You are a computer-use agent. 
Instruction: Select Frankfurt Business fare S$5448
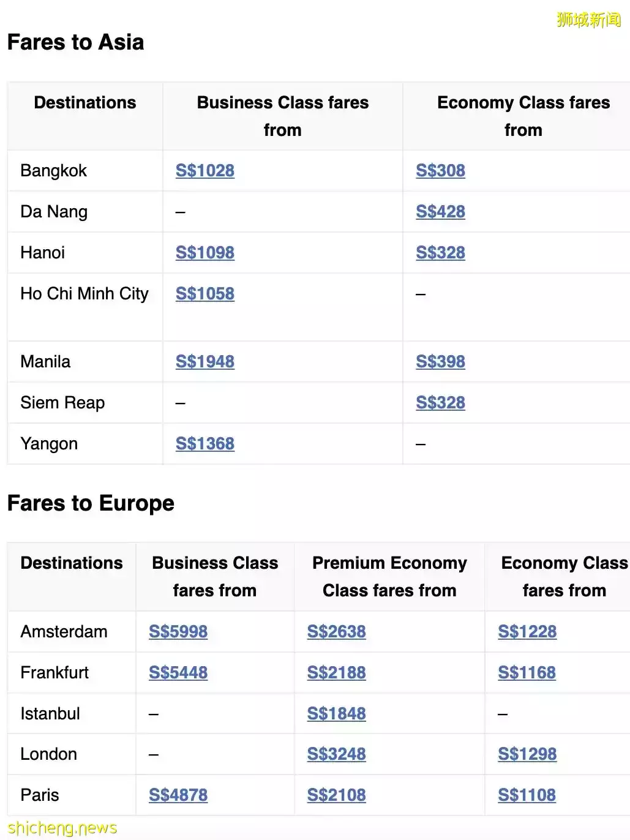pyautogui.click(x=178, y=673)
